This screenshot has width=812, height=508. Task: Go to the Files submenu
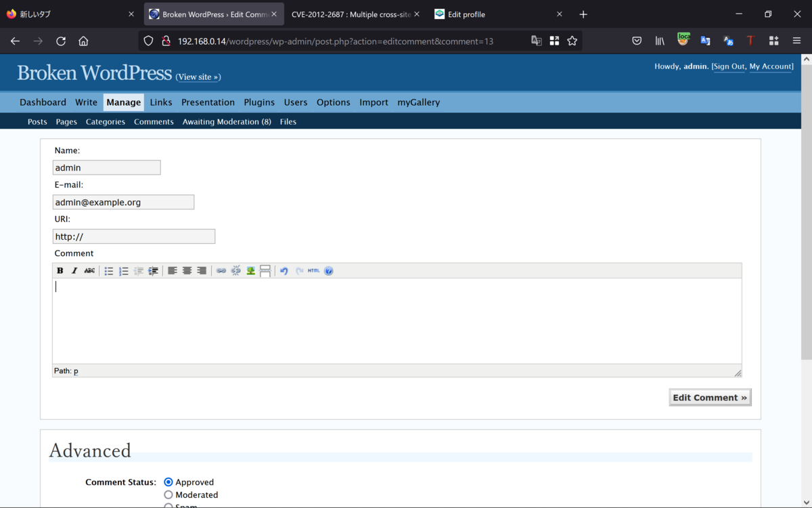288,122
